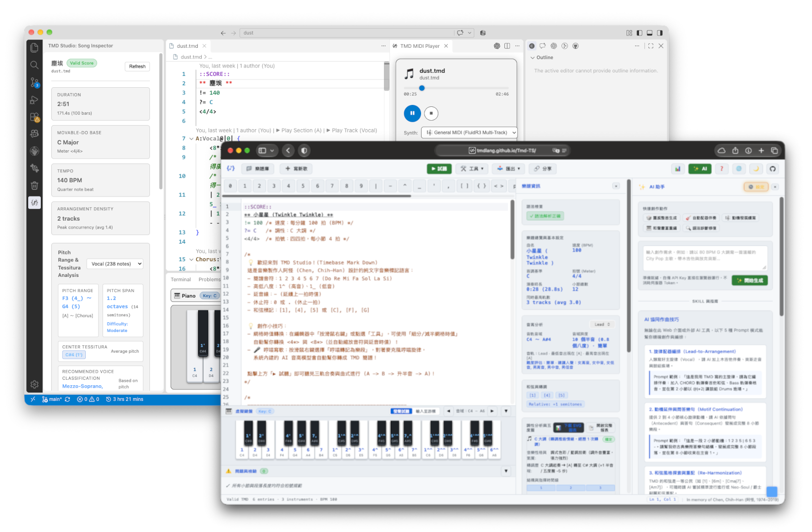Toggle the green AI panel button
Screen dimensions: 812x532
click(700, 168)
